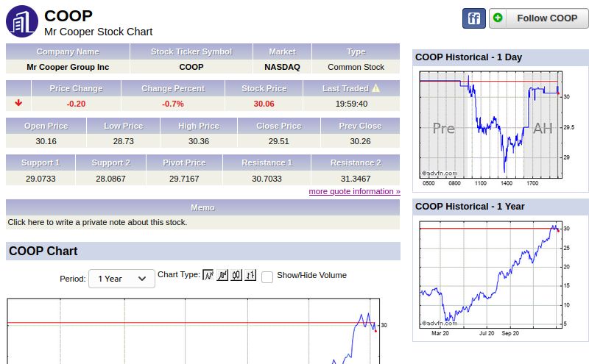Toggle the Show/Hide Volume checkbox
Viewport: 589px width, 364px height.
(267, 276)
